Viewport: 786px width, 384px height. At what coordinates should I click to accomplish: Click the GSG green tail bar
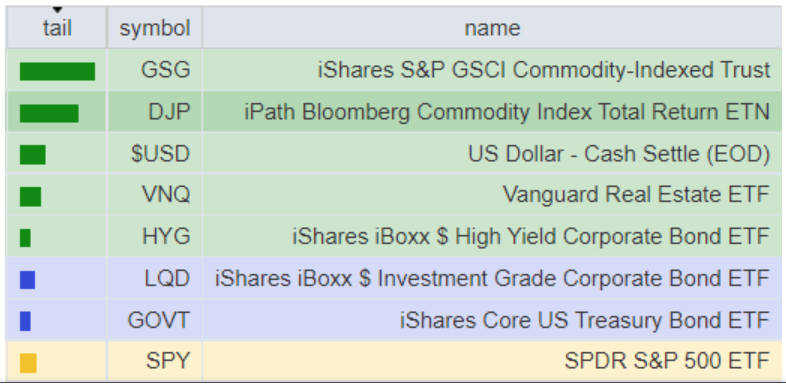point(57,71)
